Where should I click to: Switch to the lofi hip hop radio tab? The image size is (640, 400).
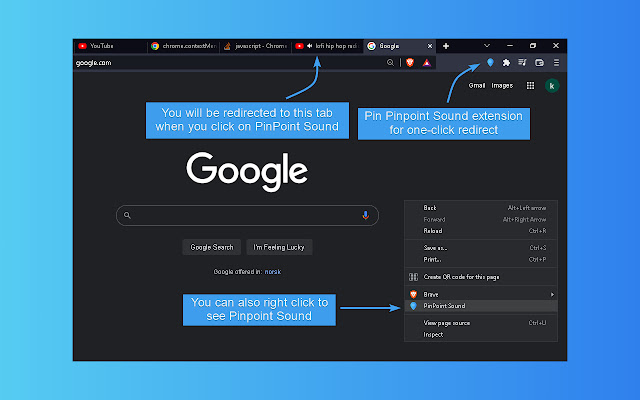pyautogui.click(x=328, y=46)
